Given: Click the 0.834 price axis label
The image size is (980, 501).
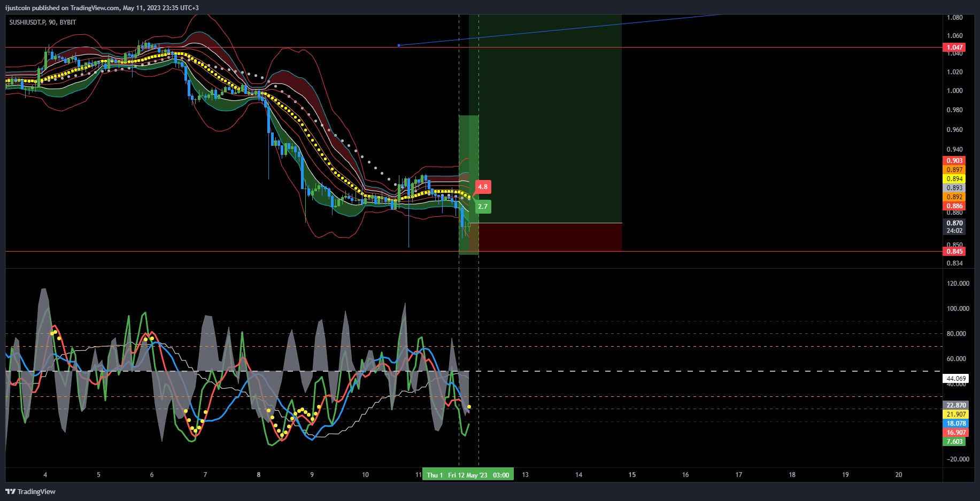Looking at the screenshot, I should (x=955, y=263).
